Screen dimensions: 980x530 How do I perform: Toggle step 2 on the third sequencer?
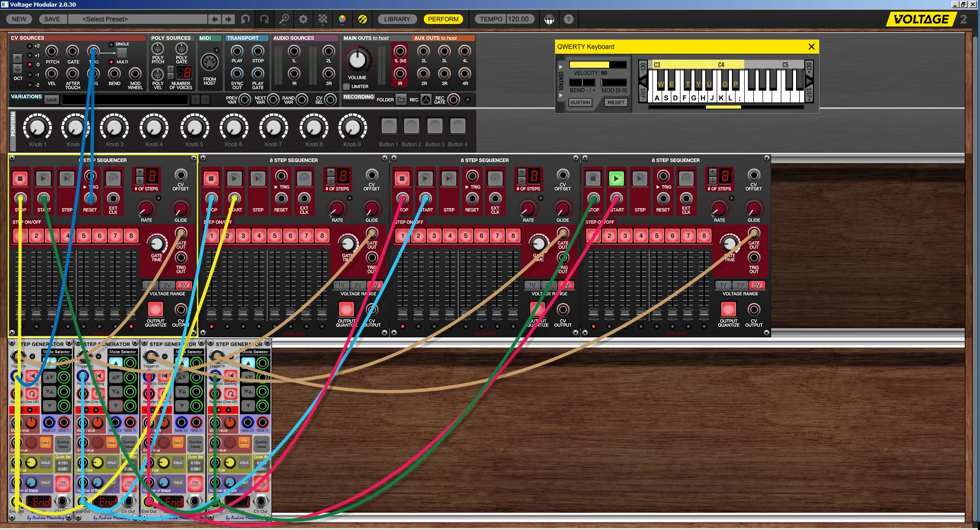[418, 235]
